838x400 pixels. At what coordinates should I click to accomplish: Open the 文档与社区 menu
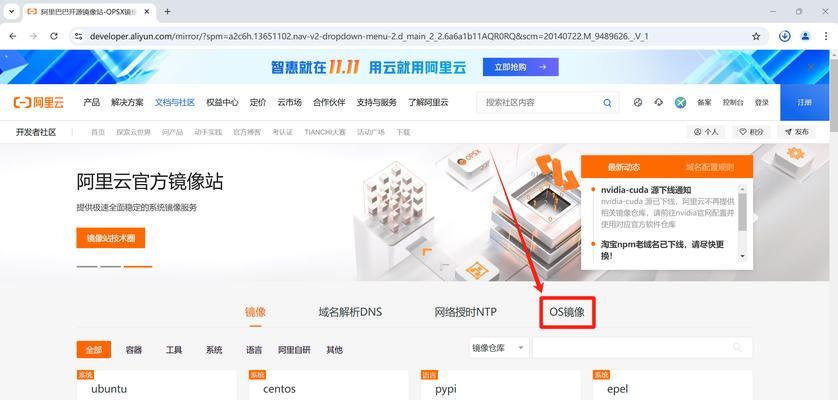coord(175,102)
